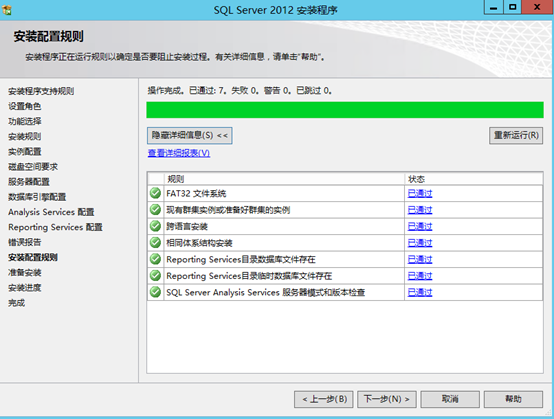Click the 跨语言安装 rule name

point(187,226)
